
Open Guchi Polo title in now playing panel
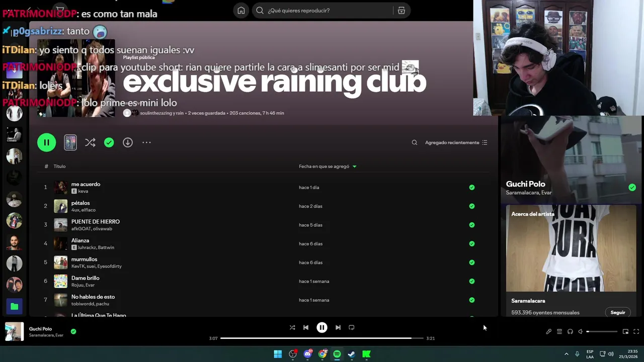(526, 184)
